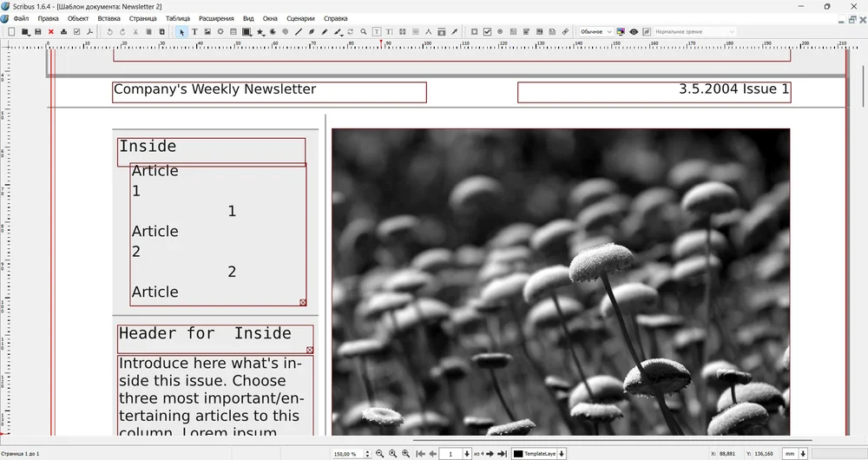The width and height of the screenshot is (868, 460).
Task: Toggle Color Management display icon
Action: click(621, 32)
